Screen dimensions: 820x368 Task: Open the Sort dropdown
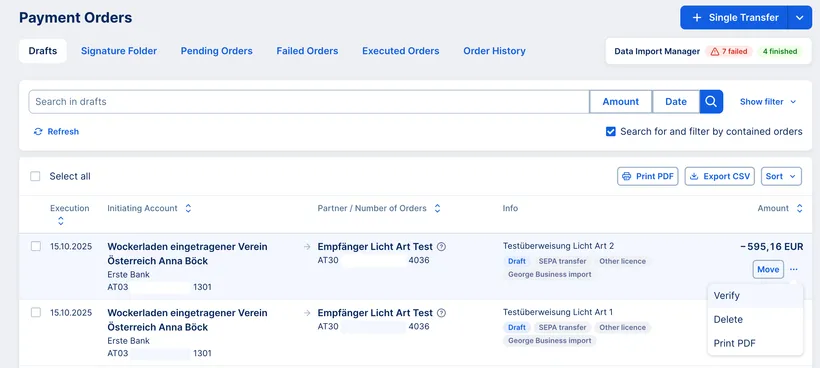point(781,177)
